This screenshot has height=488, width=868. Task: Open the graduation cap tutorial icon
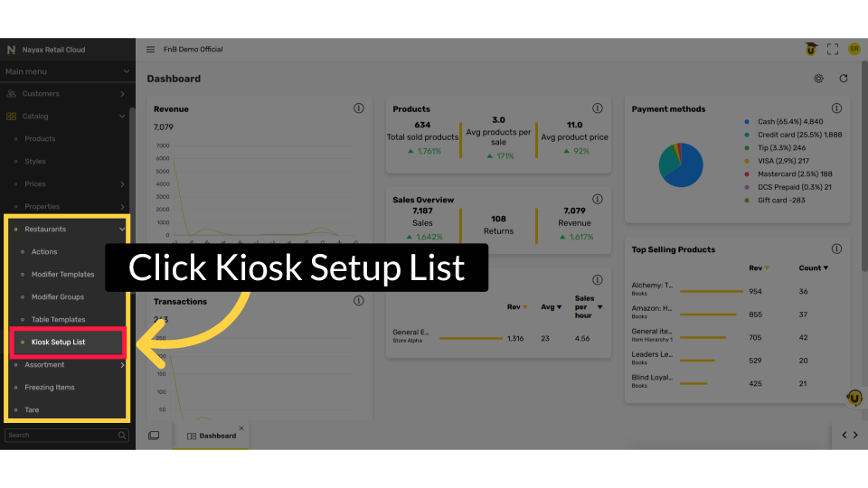[811, 50]
